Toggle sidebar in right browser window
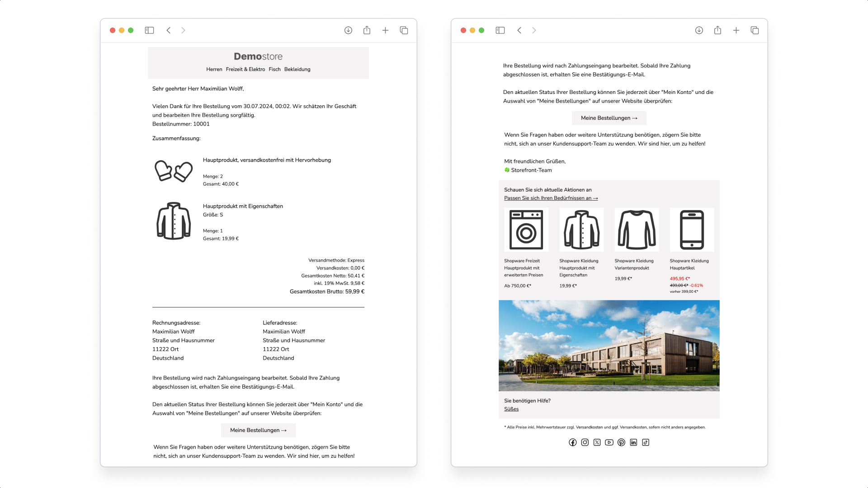The width and height of the screenshot is (868, 488). coord(500,30)
